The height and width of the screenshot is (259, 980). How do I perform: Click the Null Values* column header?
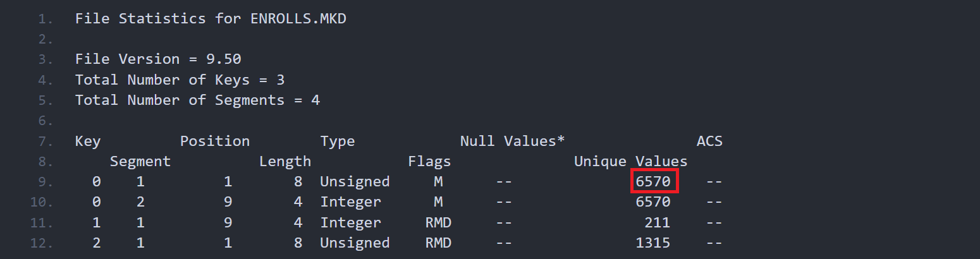pyautogui.click(x=512, y=141)
